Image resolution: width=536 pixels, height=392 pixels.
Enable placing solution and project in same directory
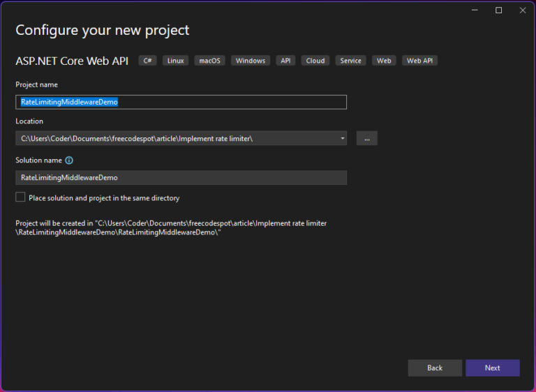(20, 197)
